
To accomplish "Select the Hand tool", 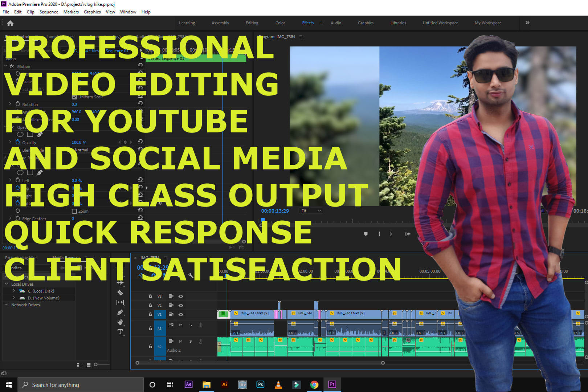I will click(x=120, y=322).
